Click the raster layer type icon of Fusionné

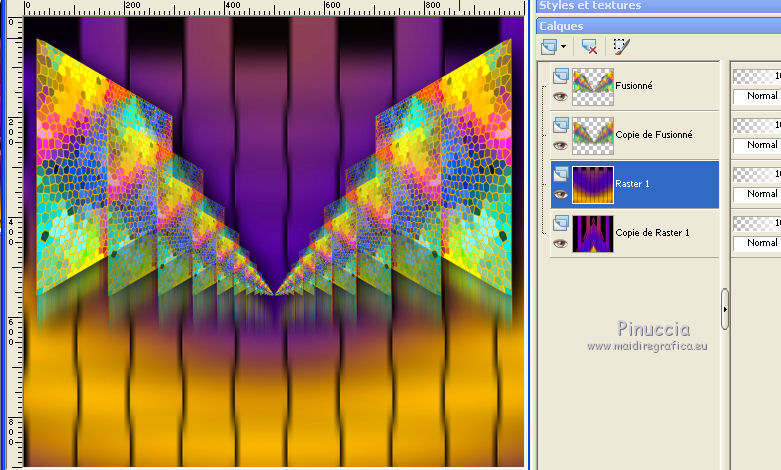[x=560, y=75]
